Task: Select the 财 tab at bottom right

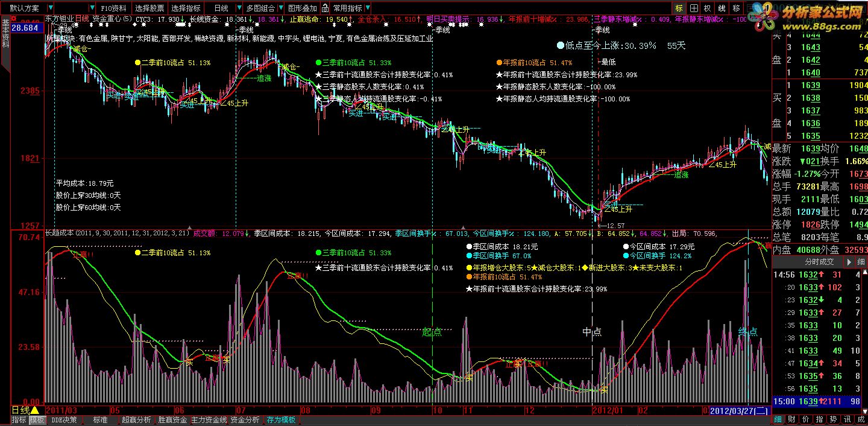Action: click(x=792, y=419)
